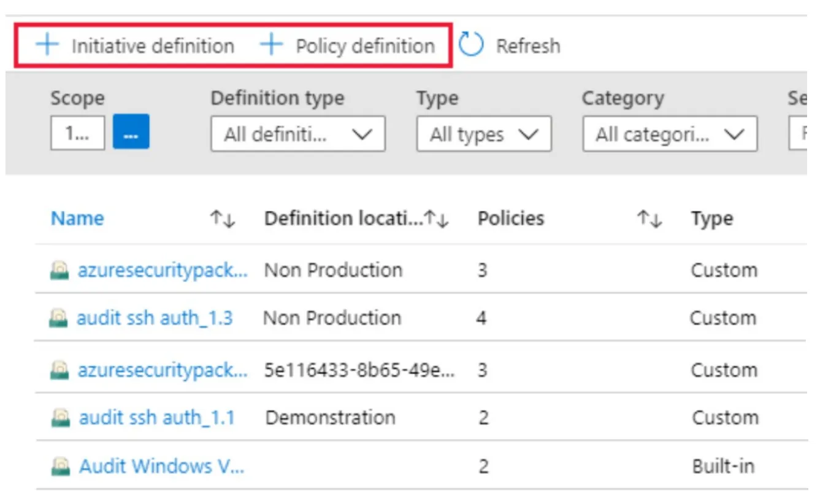Screen dimensions: 831x504
Task: Click initiative icon beside audit ssh auth_1.1
Action: click(x=59, y=418)
